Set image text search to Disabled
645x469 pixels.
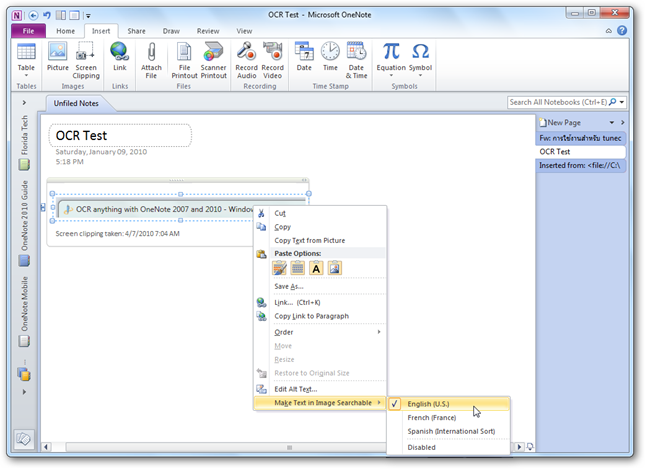pos(449,447)
